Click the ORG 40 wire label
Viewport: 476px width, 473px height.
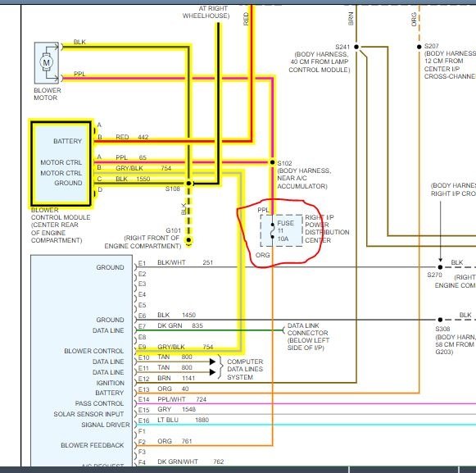pyautogui.click(x=173, y=389)
